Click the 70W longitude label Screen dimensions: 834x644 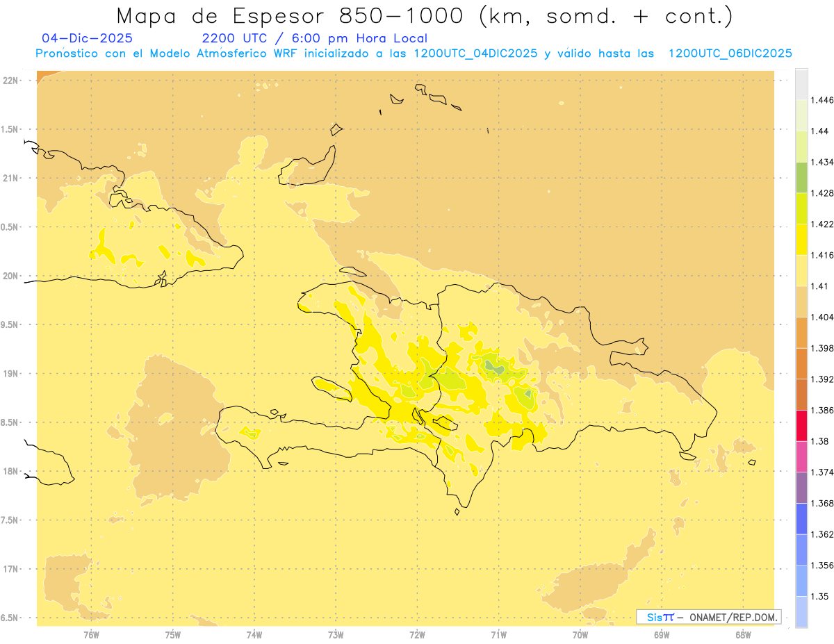point(580,634)
